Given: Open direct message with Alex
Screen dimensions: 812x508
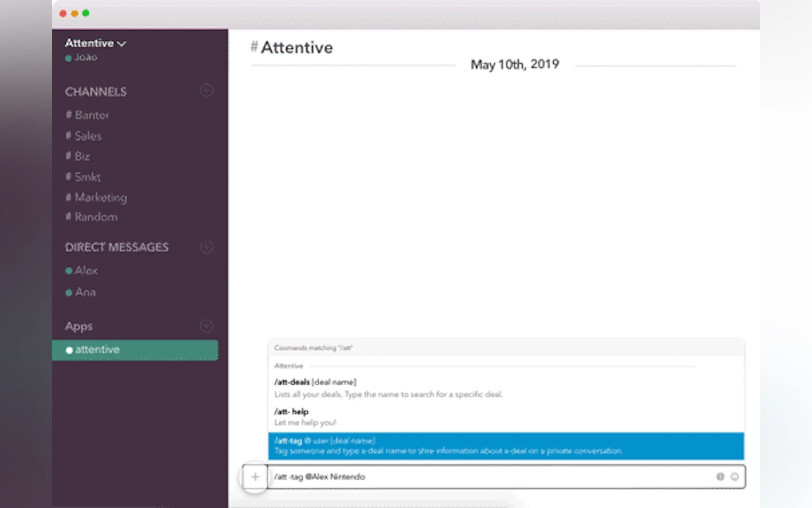Looking at the screenshot, I should pyautogui.click(x=86, y=270).
